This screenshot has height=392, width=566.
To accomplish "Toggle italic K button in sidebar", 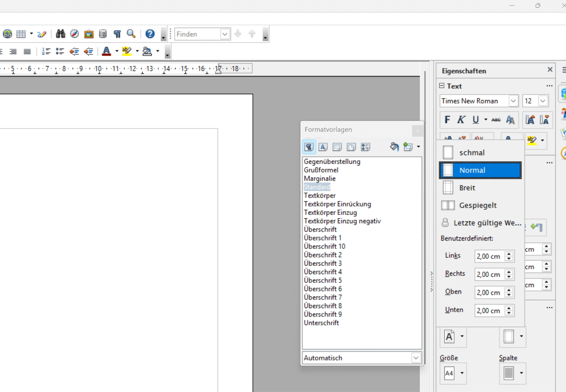I will pyautogui.click(x=461, y=120).
